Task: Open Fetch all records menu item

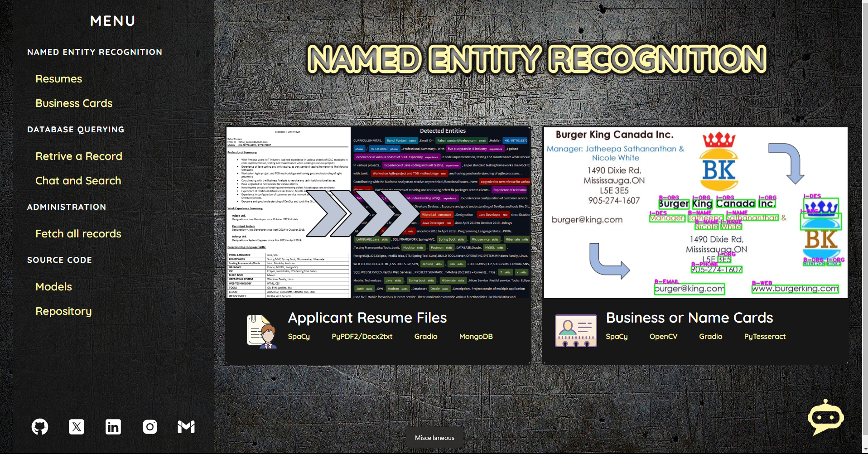Action: coord(78,234)
